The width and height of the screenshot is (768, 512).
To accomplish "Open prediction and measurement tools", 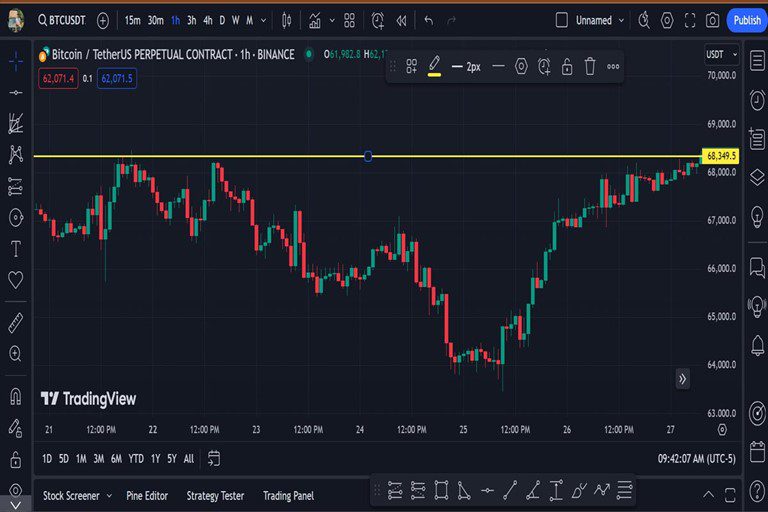I will pos(16,186).
